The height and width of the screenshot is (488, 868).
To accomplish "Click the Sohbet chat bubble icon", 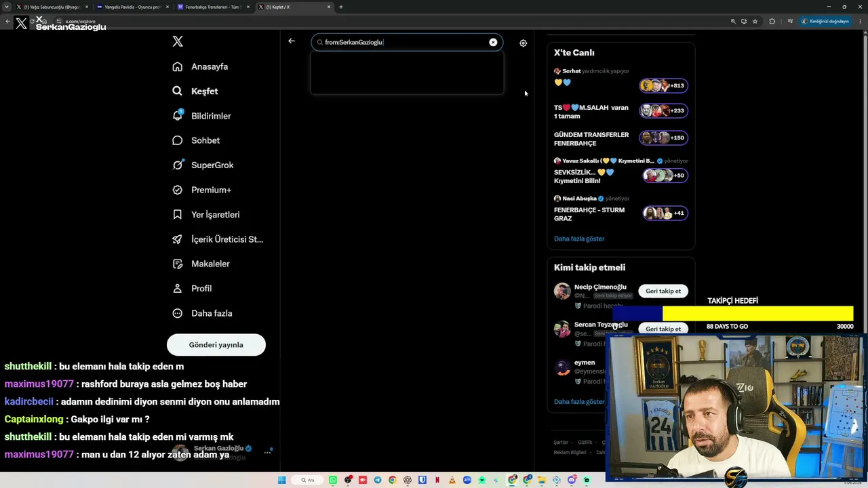I will pyautogui.click(x=178, y=140).
